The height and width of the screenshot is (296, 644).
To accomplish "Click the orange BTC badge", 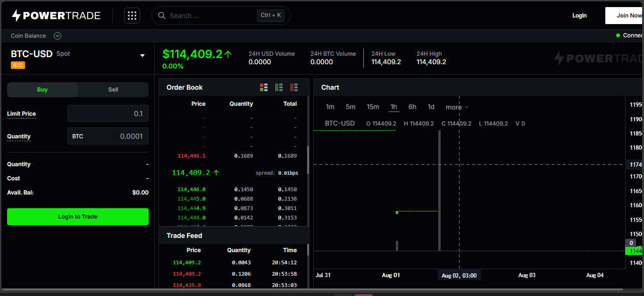I will tap(17, 65).
